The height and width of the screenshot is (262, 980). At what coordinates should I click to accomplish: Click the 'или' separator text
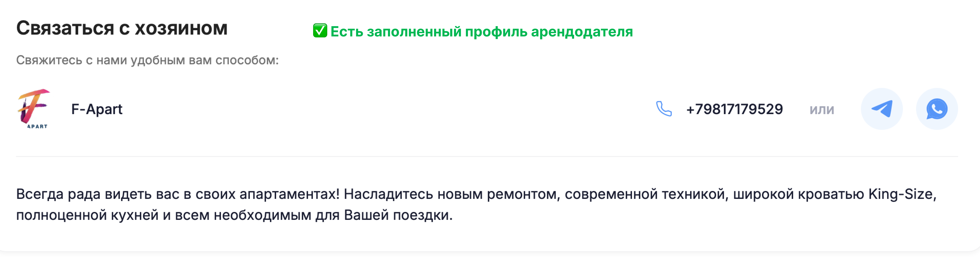pos(822,110)
